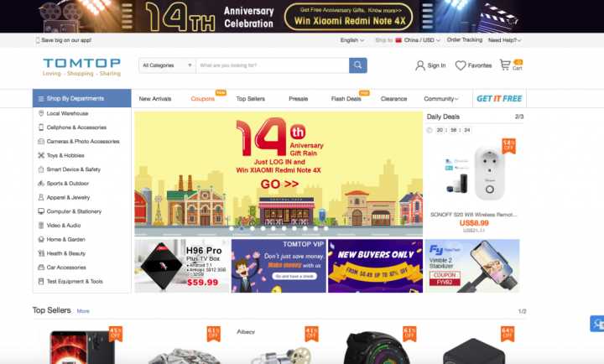Select the fifth banner carousel dot
Viewport: 604px width, 364px height.
pyautogui.click(x=273, y=228)
